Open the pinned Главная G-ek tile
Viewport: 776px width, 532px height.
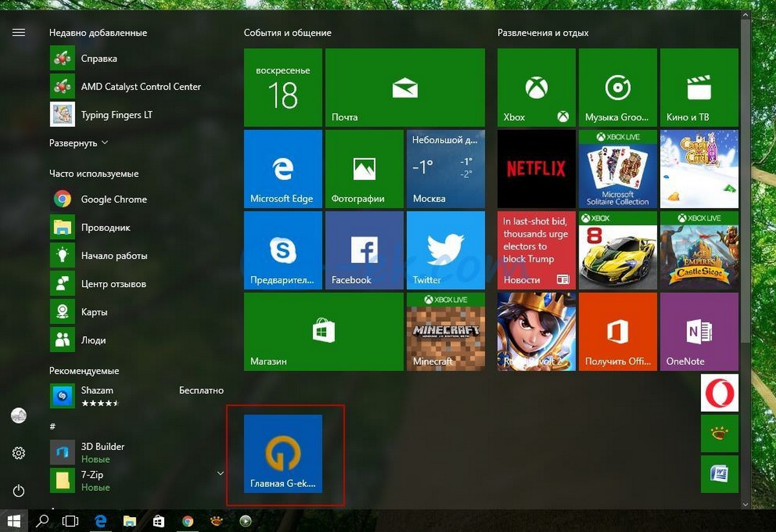(283, 454)
